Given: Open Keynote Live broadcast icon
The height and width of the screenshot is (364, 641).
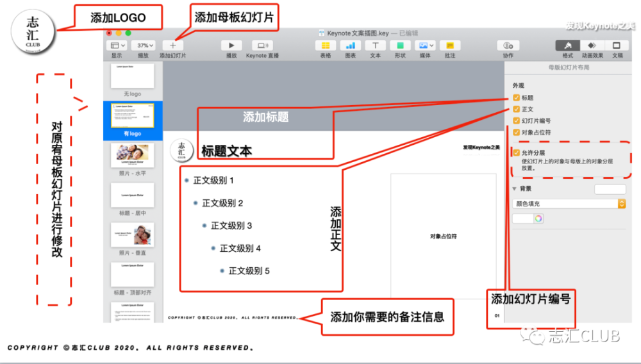Looking at the screenshot, I should (x=262, y=45).
